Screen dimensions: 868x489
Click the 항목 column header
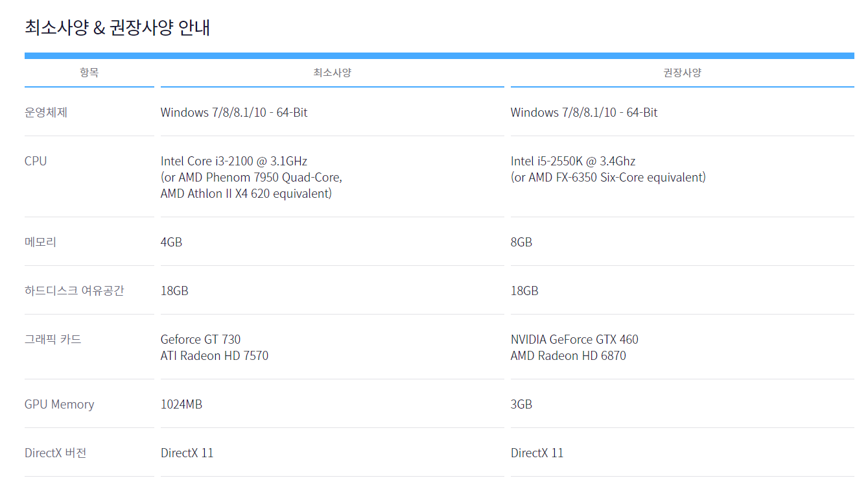[x=89, y=73]
